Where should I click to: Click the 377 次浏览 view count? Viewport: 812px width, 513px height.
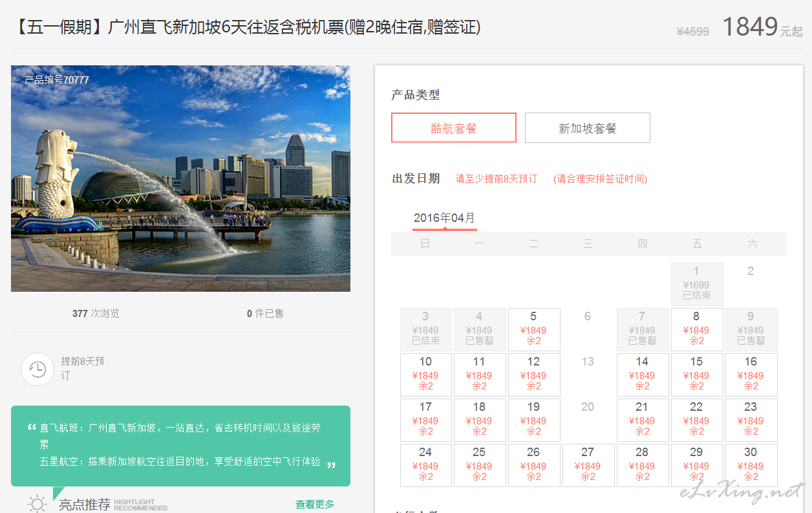(x=96, y=313)
